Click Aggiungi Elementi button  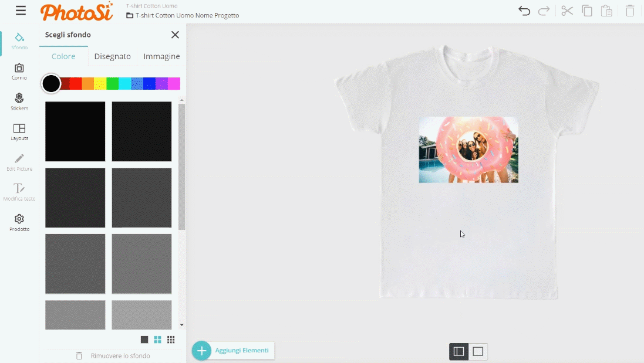[233, 351]
